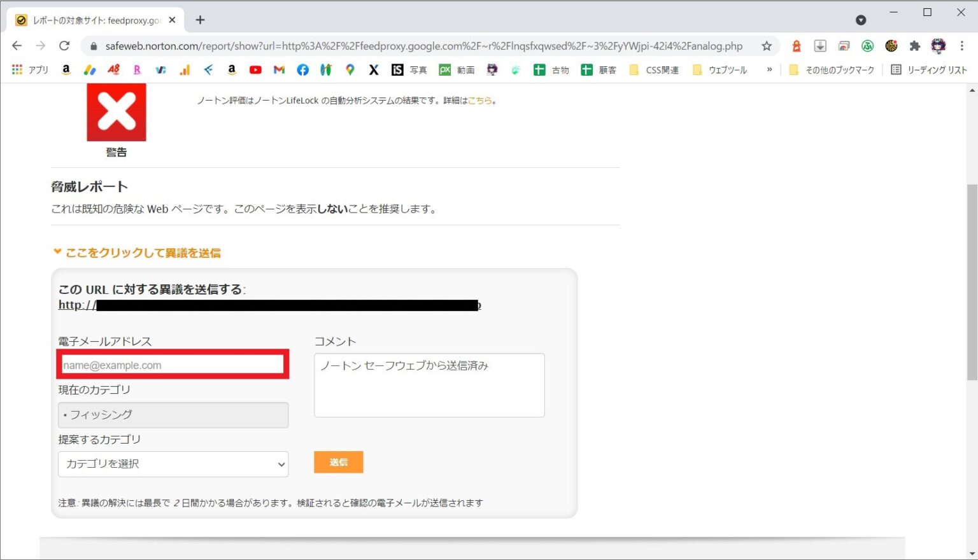Viewport: 978px width, 560px height.
Task: Follow the こちら details link
Action: point(479,101)
